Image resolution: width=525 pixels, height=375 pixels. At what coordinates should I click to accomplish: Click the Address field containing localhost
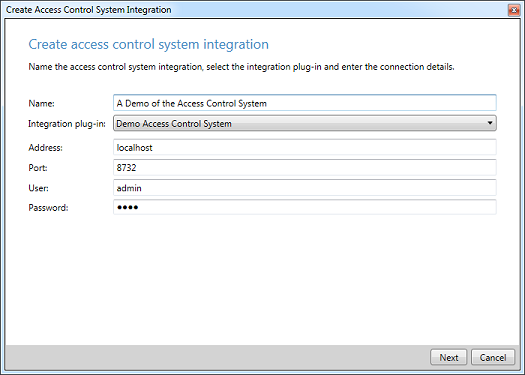coord(305,147)
